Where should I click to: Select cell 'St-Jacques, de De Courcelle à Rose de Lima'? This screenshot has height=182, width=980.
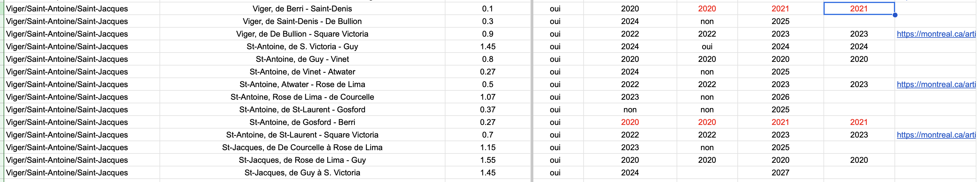pyautogui.click(x=302, y=147)
